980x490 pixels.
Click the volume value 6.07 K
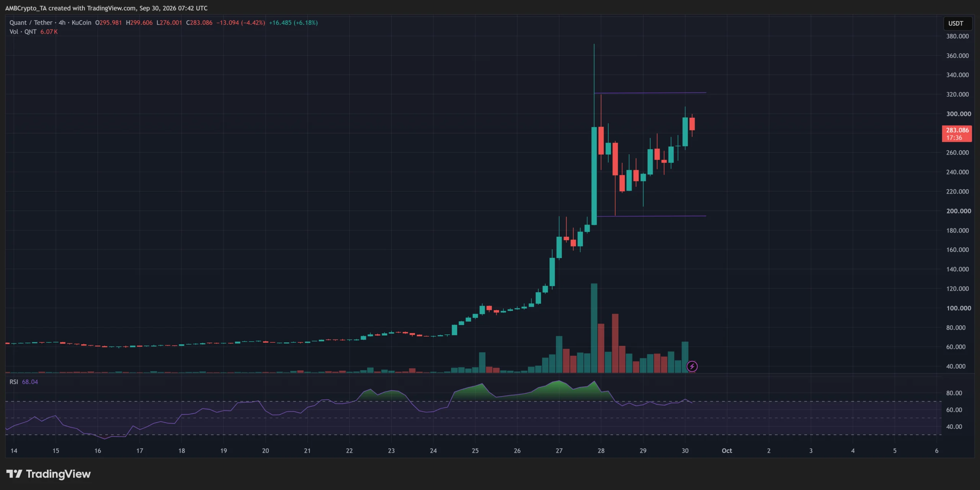(x=49, y=32)
